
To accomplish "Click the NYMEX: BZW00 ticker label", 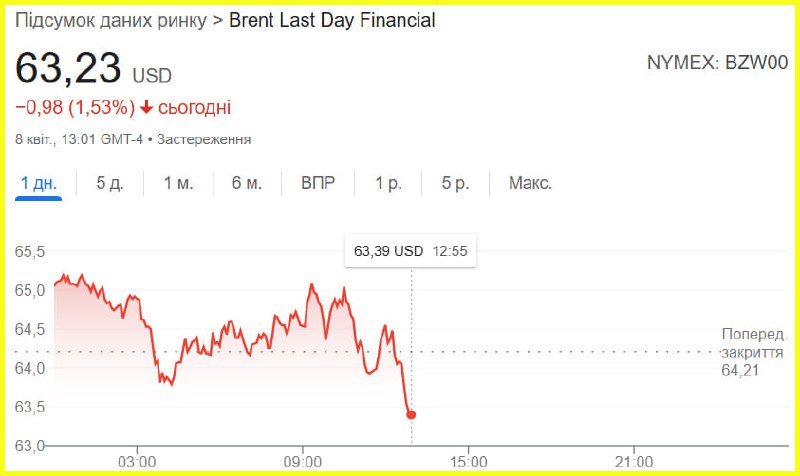I will (x=718, y=63).
